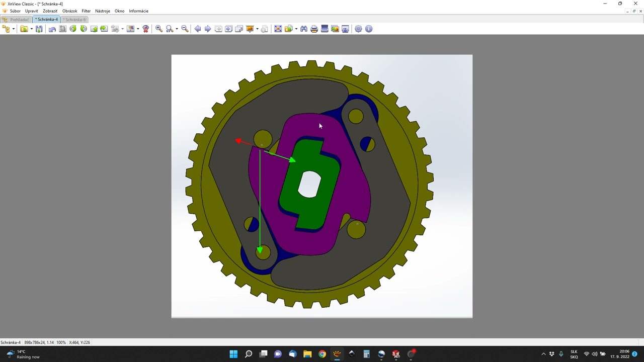Image resolution: width=644 pixels, height=362 pixels.
Task: Switch to fullscreen view
Action: (x=278, y=29)
